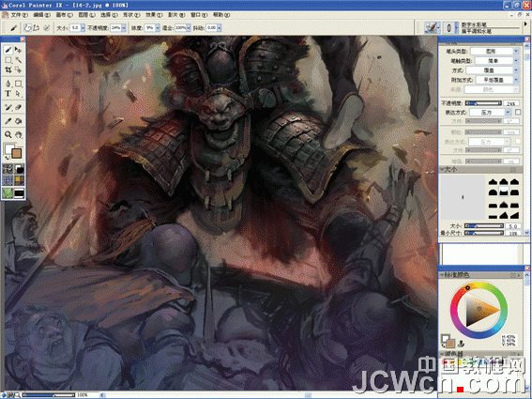Select the Selection Adjuster tool

click(x=19, y=70)
